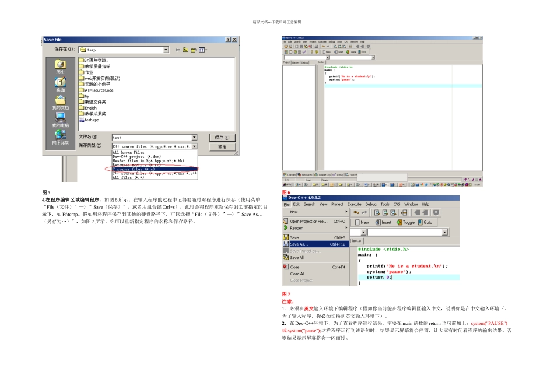The image size is (554, 392).
Task: Choose Save (Ctrl+S) in File menu
Action: 316,237
